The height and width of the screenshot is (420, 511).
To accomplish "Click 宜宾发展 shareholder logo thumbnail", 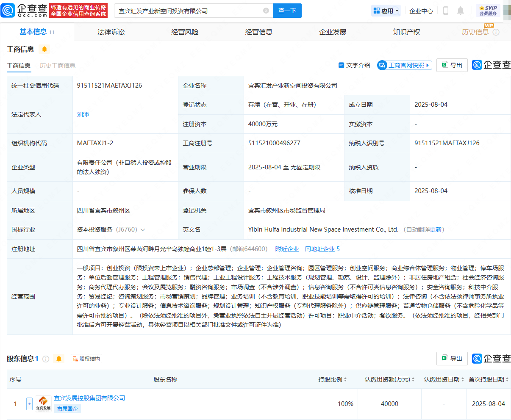I will coord(43,404).
